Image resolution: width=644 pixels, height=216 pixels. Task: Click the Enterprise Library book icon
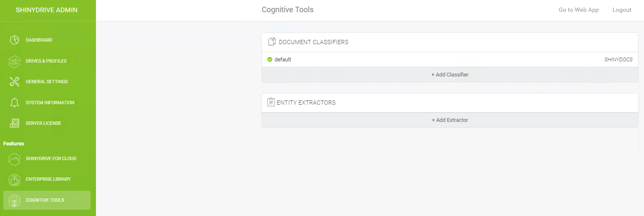[15, 179]
